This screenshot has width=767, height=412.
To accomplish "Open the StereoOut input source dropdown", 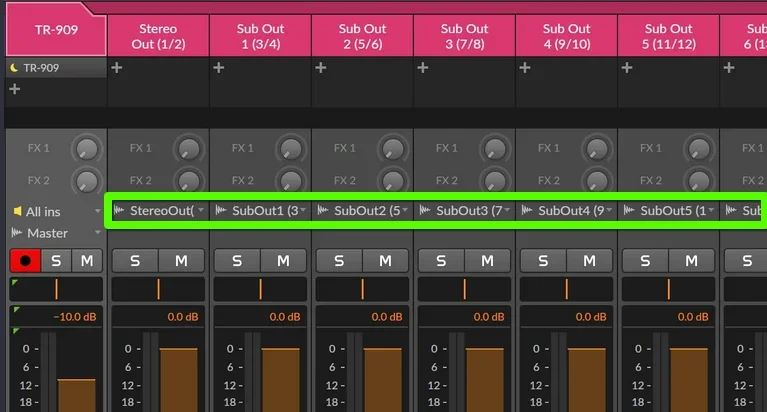I will [x=158, y=211].
